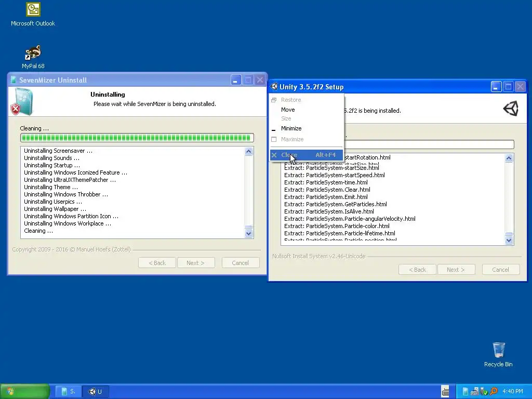Click Unity log scroll up arrow

(509, 158)
